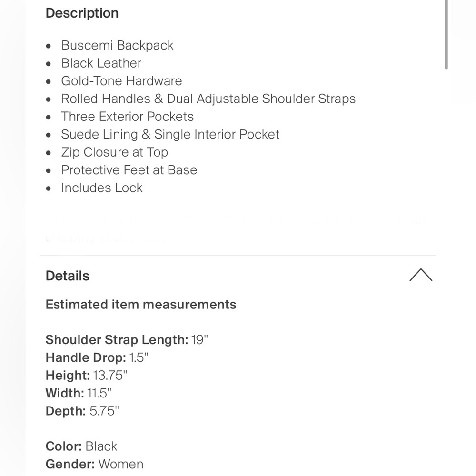Click the Buscemi Backpack bullet text
Viewport: 476px width, 476px height.
(117, 46)
